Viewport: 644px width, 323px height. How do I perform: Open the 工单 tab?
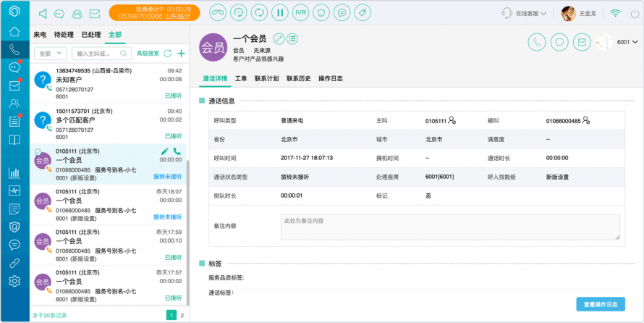coord(241,78)
